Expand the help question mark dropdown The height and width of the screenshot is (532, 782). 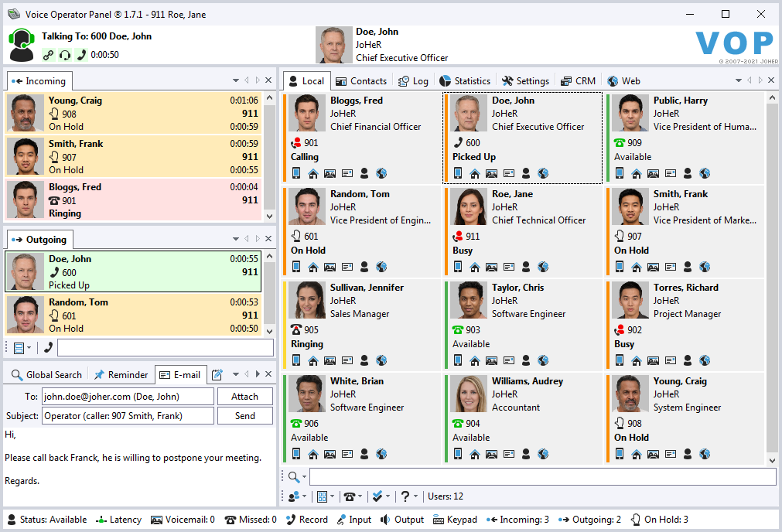click(407, 496)
